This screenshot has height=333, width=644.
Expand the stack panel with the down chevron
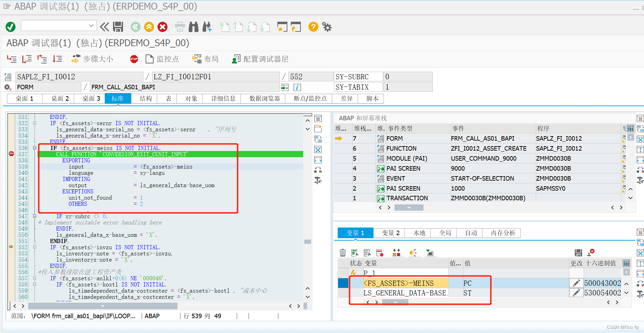(x=630, y=198)
